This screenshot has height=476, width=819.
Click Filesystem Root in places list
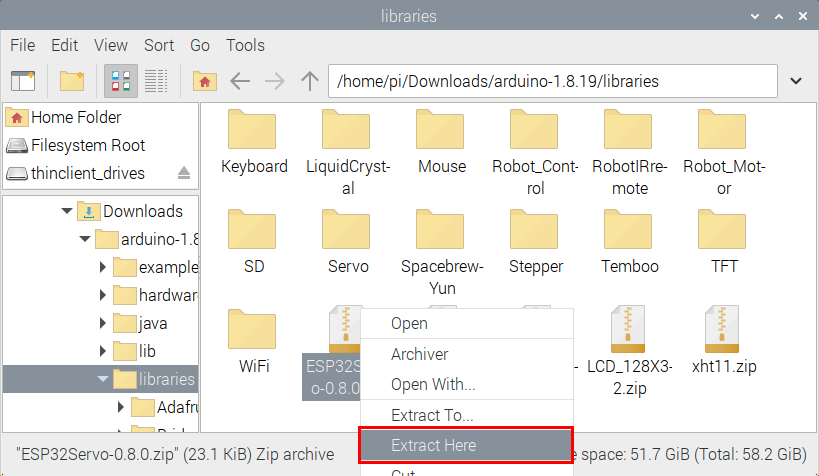[87, 145]
